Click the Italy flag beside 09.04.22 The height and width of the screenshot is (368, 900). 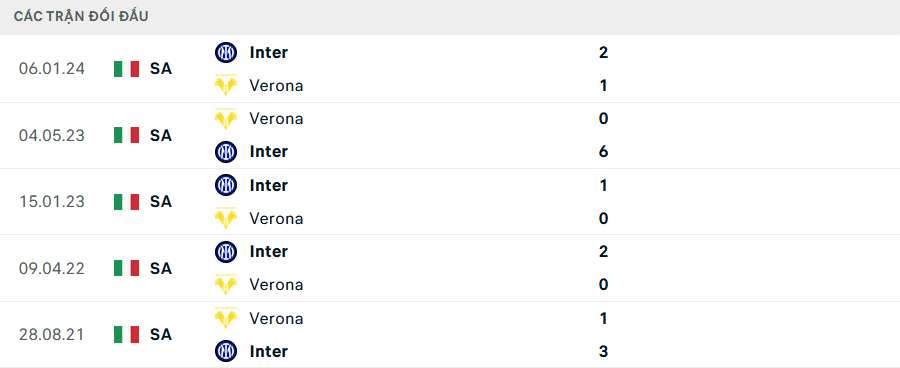(x=126, y=268)
